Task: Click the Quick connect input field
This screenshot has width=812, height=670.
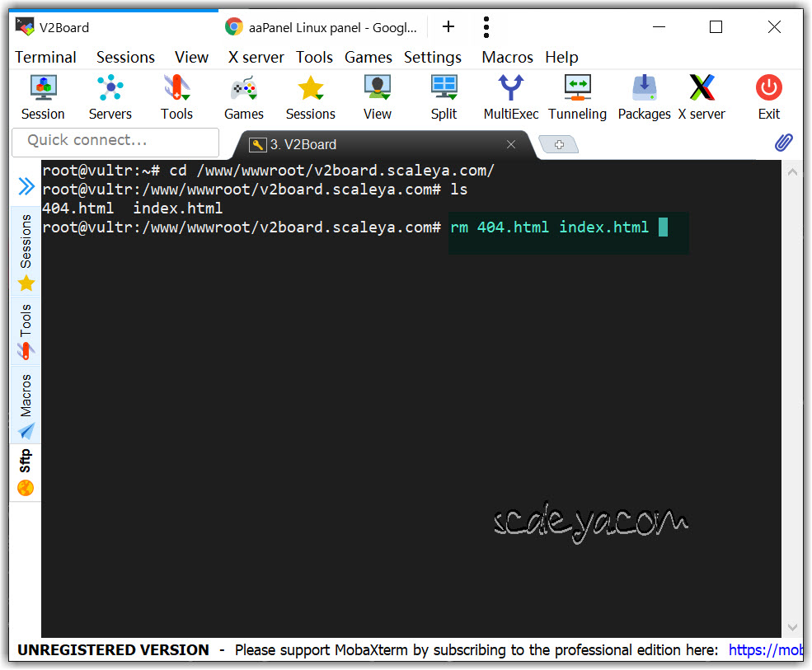Action: [115, 141]
